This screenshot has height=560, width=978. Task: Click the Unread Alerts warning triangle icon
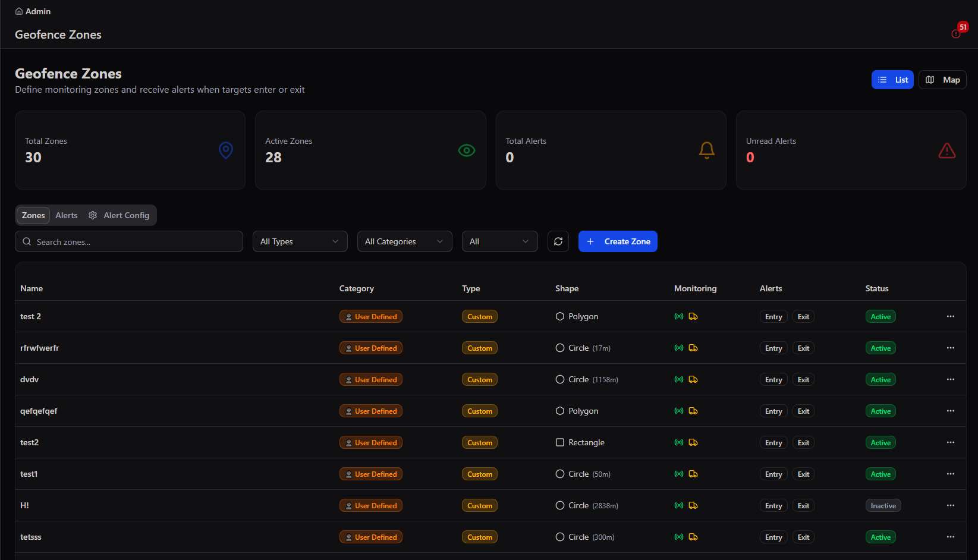[947, 150]
